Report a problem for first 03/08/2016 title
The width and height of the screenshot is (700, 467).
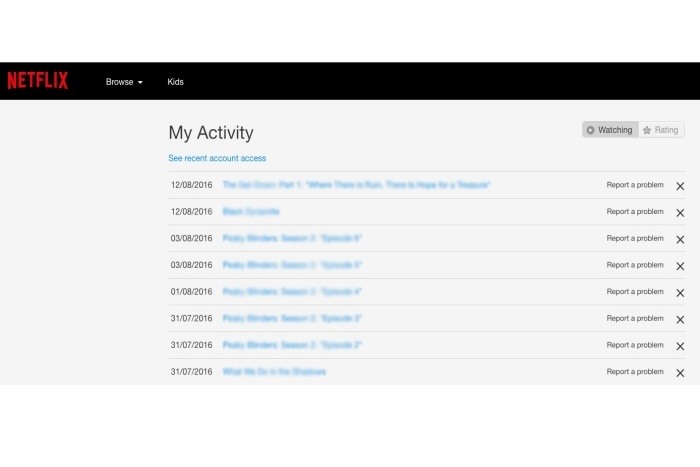(x=635, y=238)
